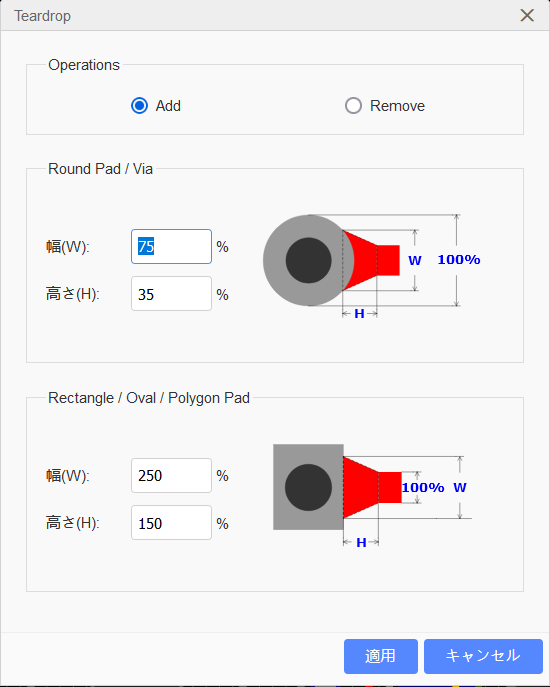Click the round pad's dark drill hole
This screenshot has width=550, height=687.
coord(309,260)
